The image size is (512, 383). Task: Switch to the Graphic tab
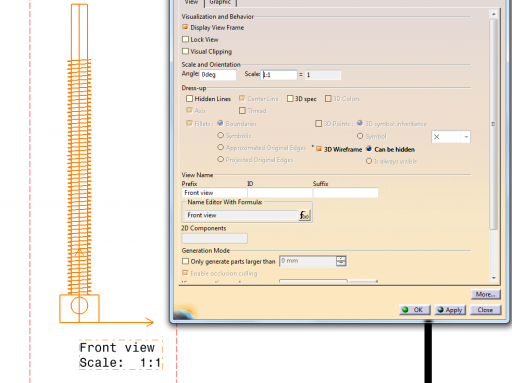click(x=220, y=2)
